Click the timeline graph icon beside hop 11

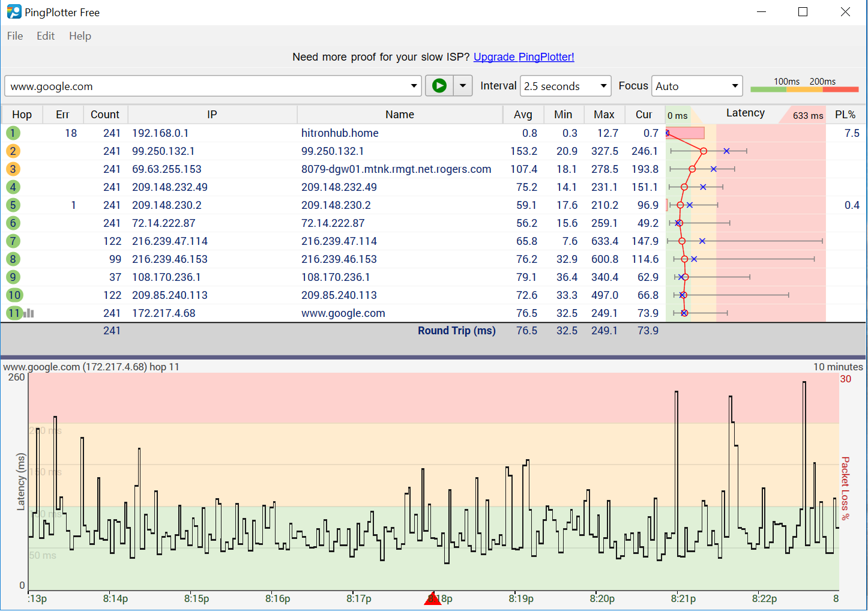pos(29,313)
